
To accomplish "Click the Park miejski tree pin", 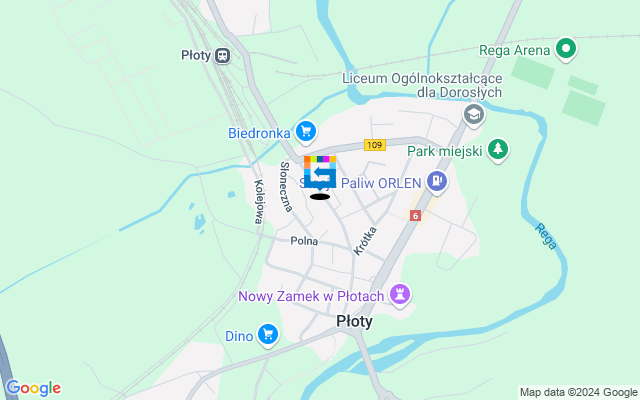I will 498,150.
